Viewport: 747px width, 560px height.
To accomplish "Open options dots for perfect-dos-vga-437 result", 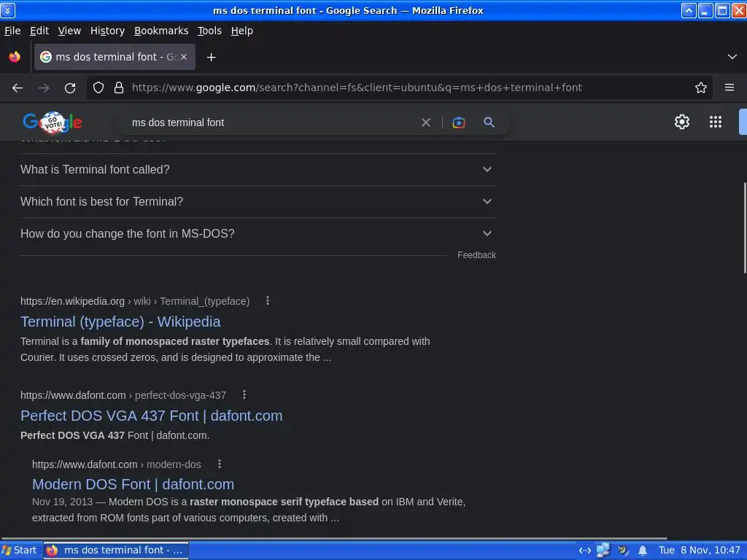I will click(244, 394).
